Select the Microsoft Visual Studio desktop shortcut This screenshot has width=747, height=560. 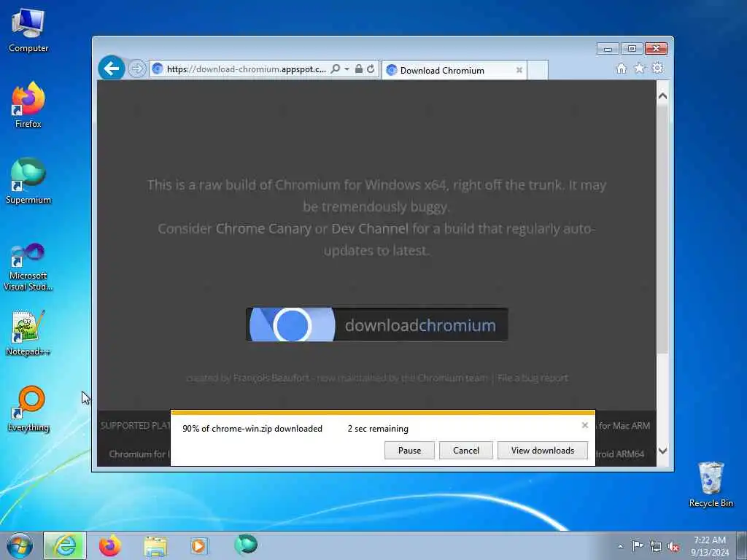[x=28, y=267]
